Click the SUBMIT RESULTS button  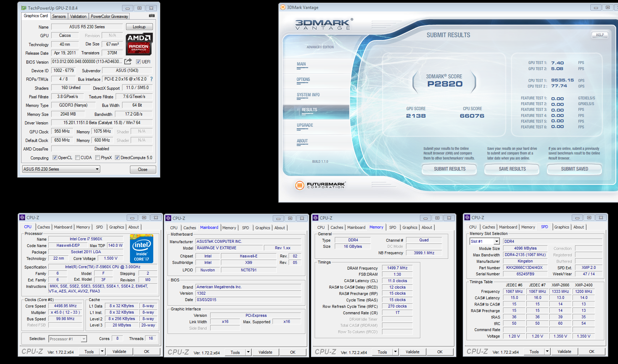pyautogui.click(x=450, y=169)
